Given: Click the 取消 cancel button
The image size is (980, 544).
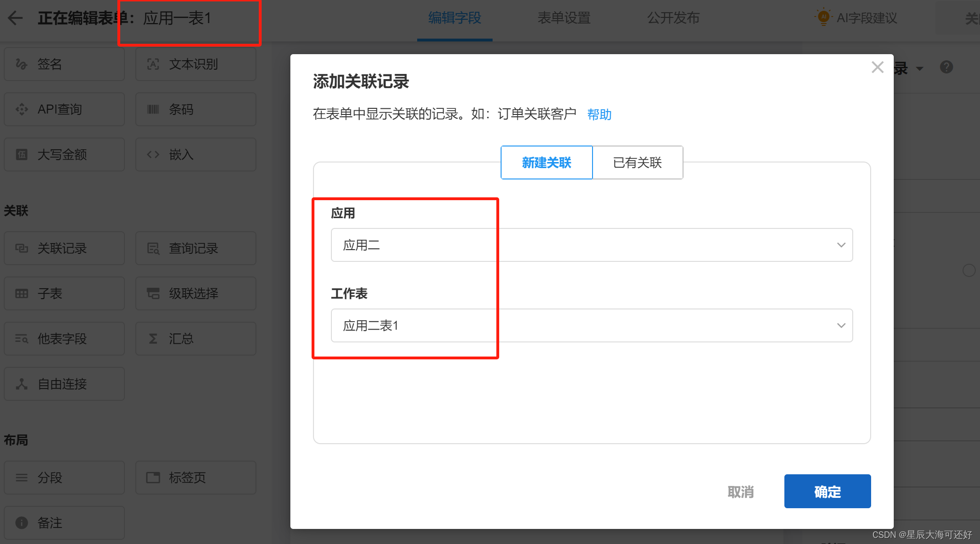Looking at the screenshot, I should (x=741, y=492).
